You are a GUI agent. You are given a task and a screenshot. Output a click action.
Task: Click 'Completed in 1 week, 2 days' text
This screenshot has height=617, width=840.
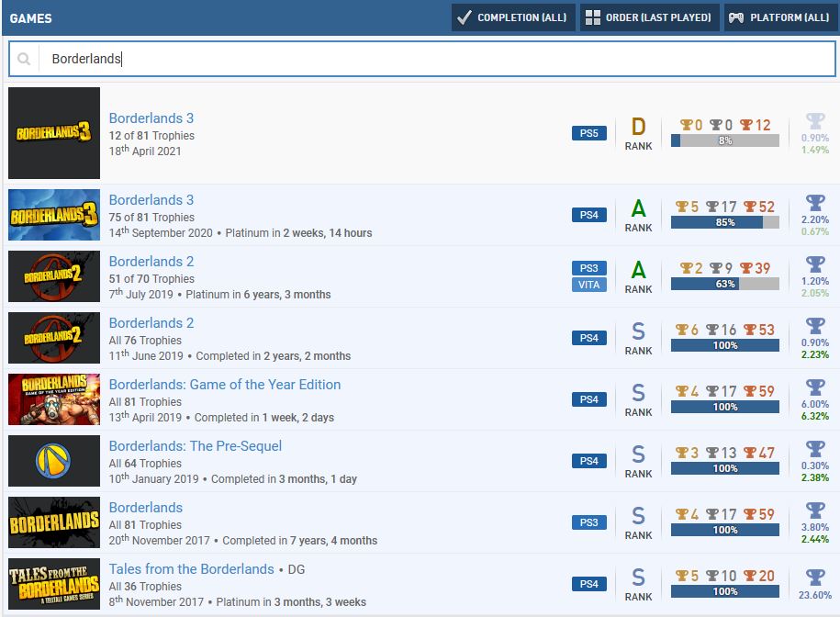point(264,418)
